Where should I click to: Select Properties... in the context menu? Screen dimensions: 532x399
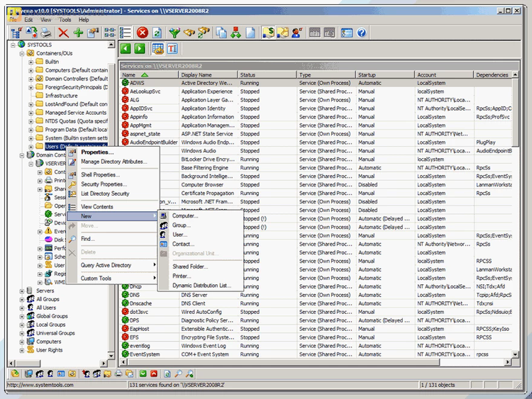point(113,152)
